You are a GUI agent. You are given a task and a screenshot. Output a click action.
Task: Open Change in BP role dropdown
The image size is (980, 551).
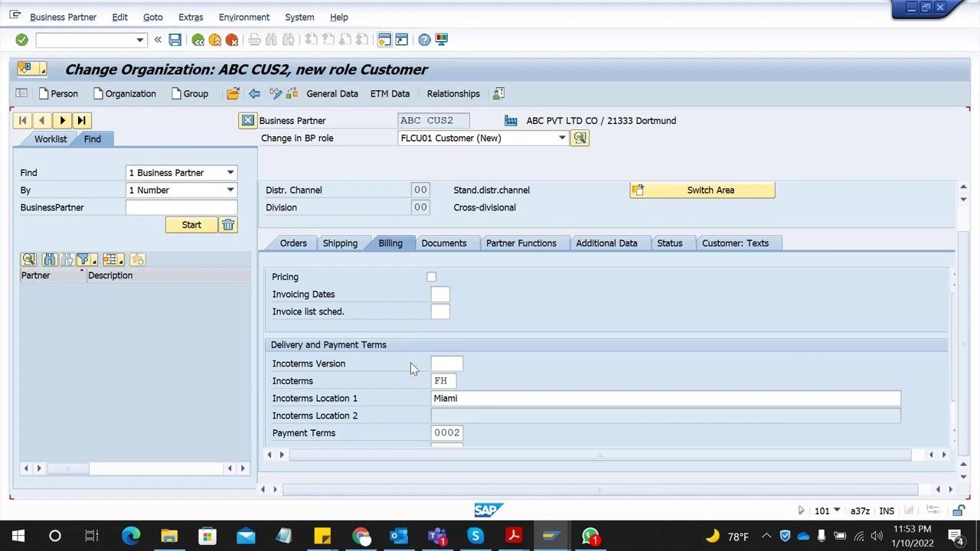click(x=562, y=138)
